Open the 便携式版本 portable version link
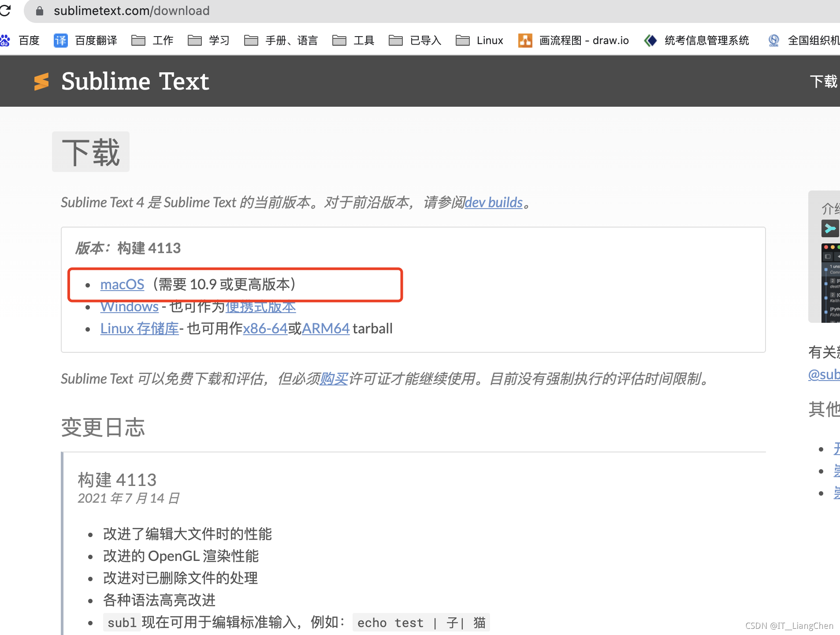This screenshot has height=635, width=840. (x=261, y=306)
